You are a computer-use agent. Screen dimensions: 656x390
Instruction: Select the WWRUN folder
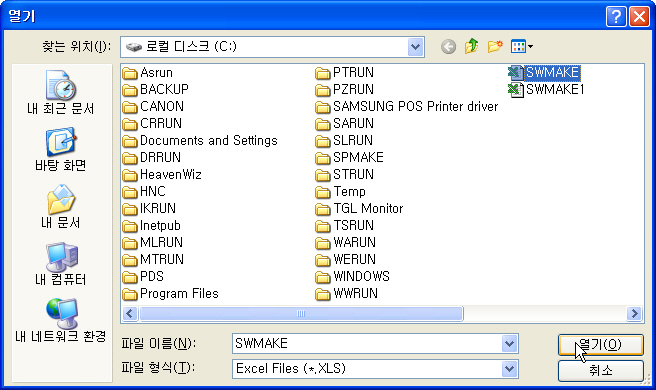coord(346,294)
